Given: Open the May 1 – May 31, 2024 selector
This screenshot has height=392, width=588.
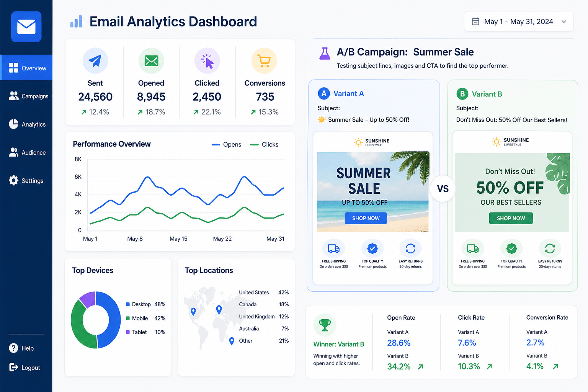Looking at the screenshot, I should coord(519,21).
